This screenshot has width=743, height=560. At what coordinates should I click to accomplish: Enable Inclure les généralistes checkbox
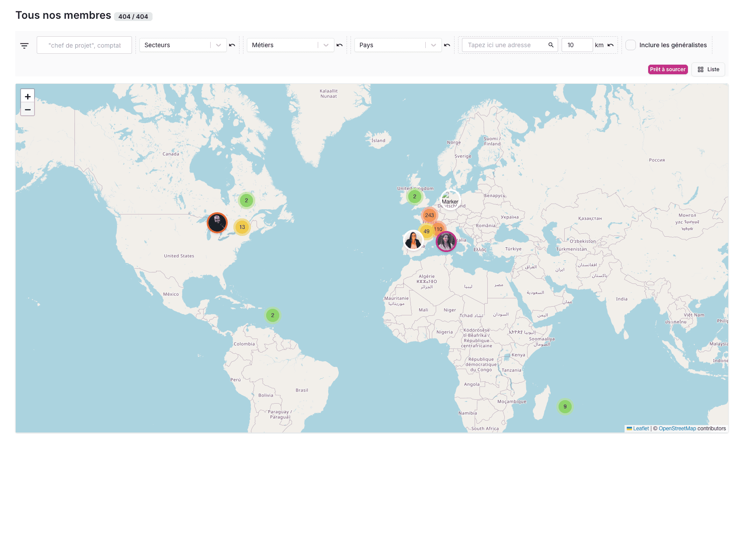[631, 45]
